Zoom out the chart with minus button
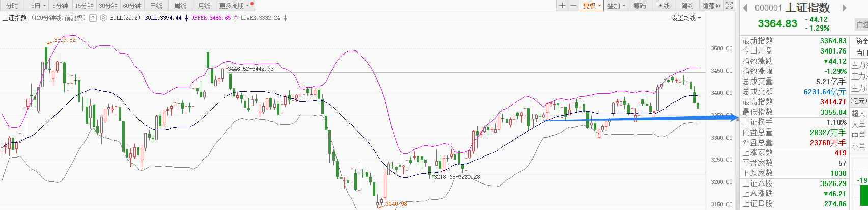 pyautogui.click(x=573, y=6)
